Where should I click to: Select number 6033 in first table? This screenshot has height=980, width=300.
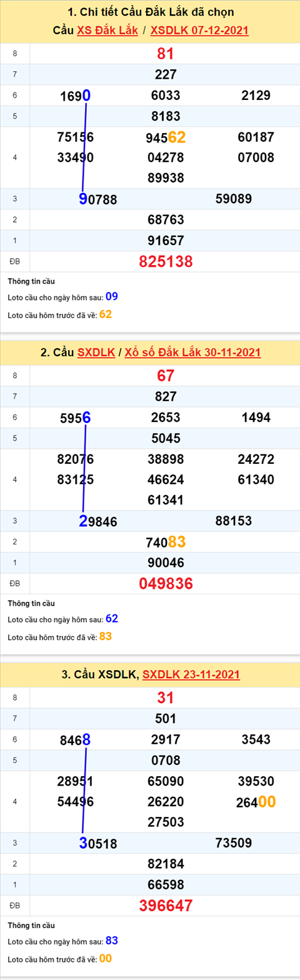(x=166, y=96)
